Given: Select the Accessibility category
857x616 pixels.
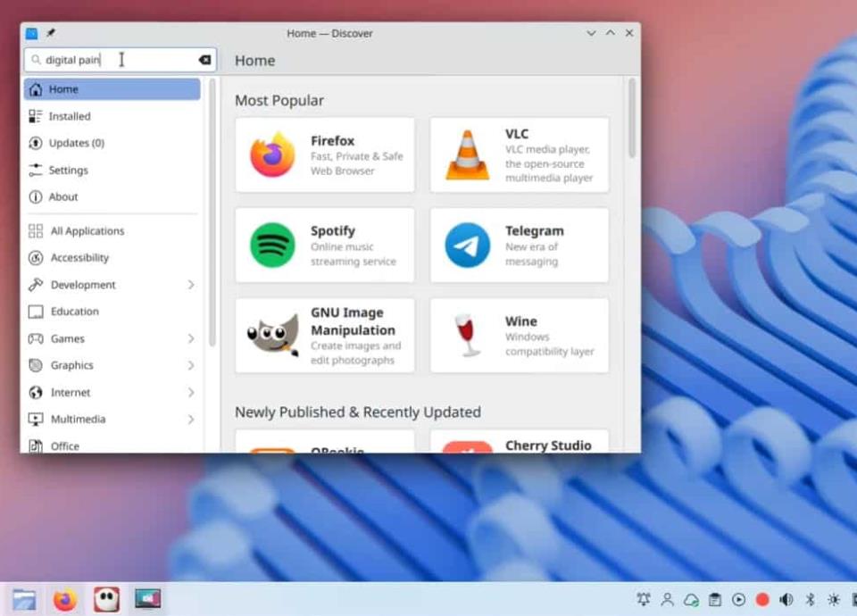Looking at the screenshot, I should 112,257.
